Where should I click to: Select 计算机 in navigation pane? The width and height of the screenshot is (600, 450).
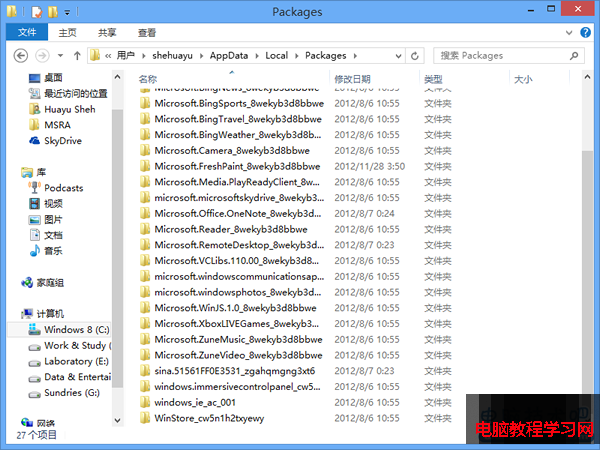(42, 314)
